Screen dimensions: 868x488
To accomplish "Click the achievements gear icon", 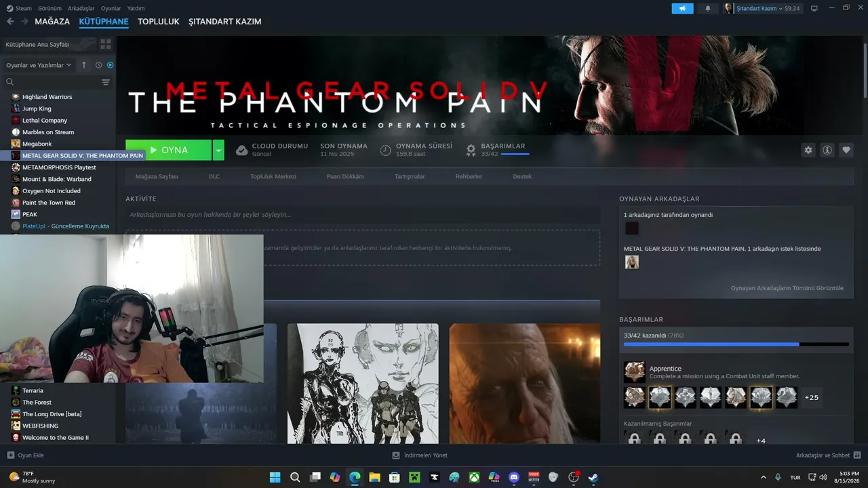I will [x=471, y=150].
